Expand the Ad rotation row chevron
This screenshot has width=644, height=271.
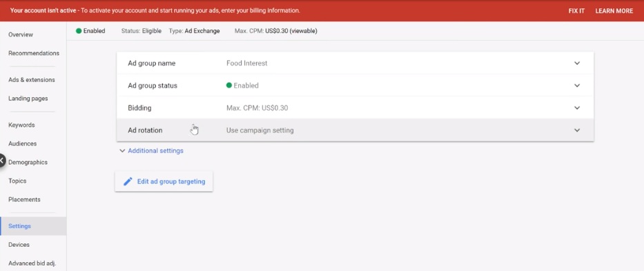tap(577, 130)
